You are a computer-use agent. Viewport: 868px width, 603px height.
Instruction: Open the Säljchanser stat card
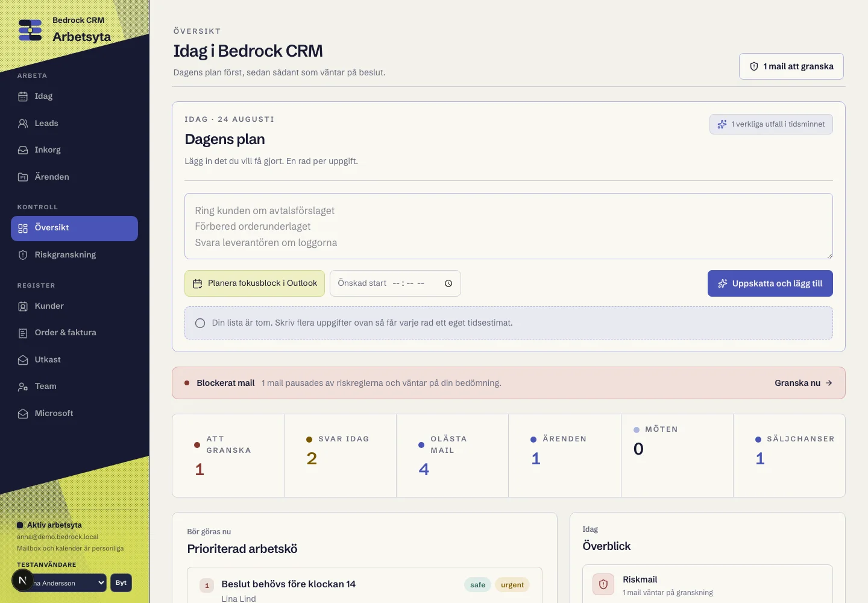tap(790, 456)
